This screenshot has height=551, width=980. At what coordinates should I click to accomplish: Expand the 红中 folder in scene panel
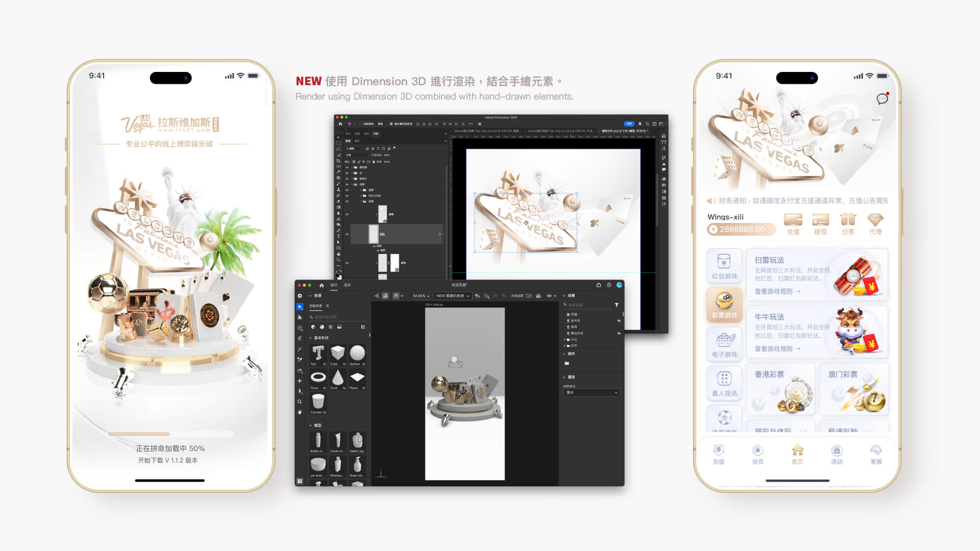tap(565, 345)
